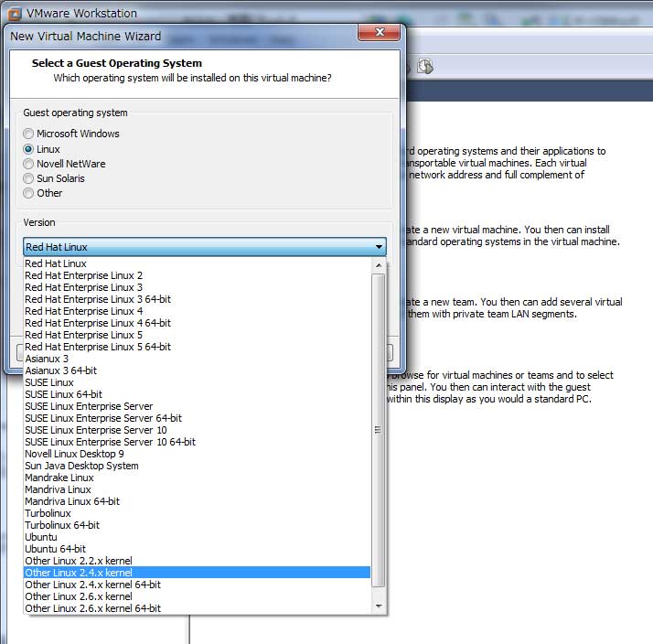Pick Asianux 3 64-bit option
This screenshot has height=644, width=653.
tap(197, 370)
